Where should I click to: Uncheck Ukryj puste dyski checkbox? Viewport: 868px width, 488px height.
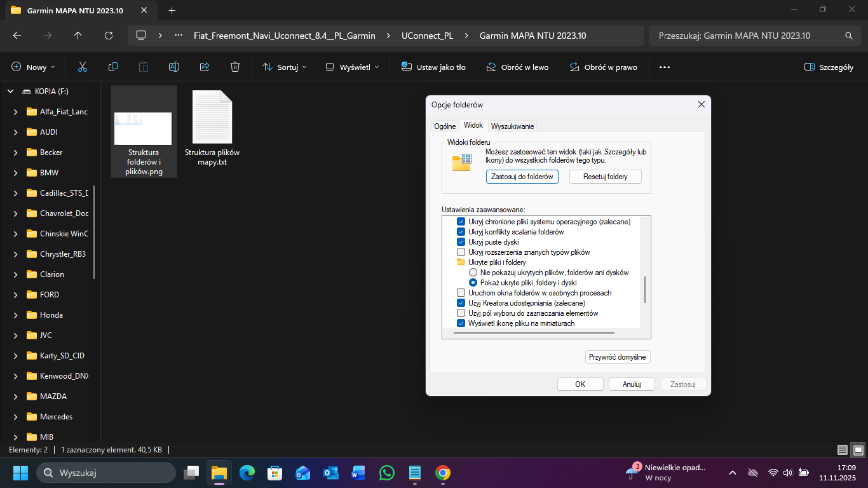pos(461,242)
